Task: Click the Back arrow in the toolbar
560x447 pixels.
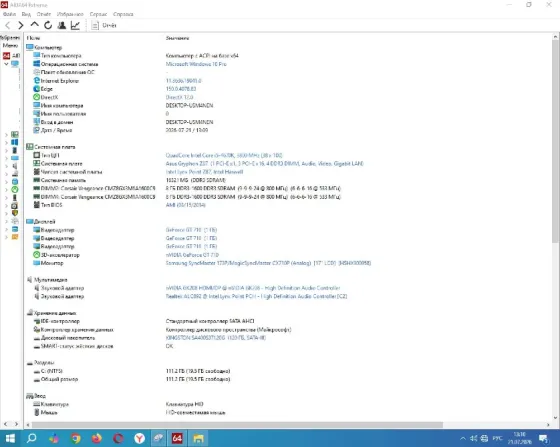Action: point(8,25)
